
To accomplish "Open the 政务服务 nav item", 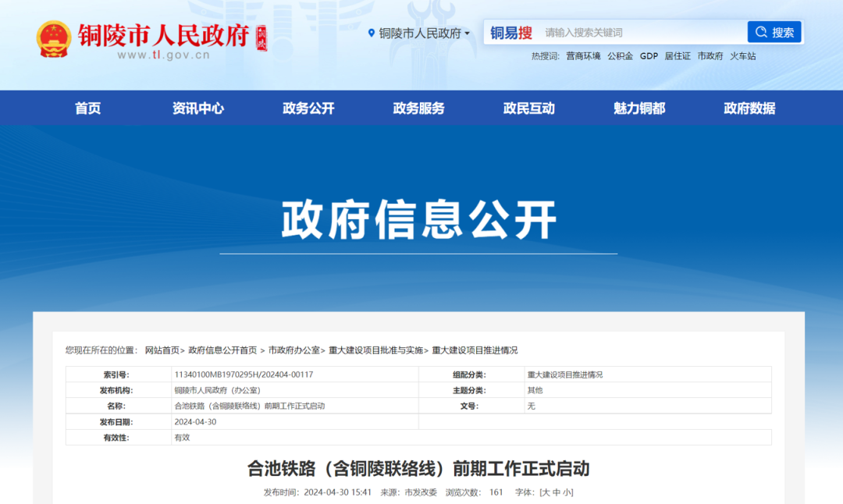I will click(418, 108).
